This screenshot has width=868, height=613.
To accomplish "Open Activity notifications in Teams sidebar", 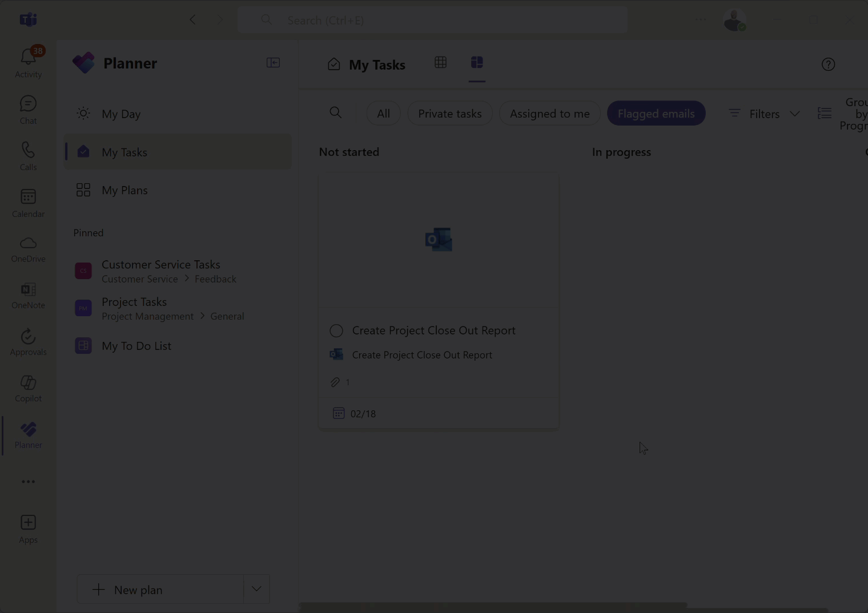I will (28, 62).
